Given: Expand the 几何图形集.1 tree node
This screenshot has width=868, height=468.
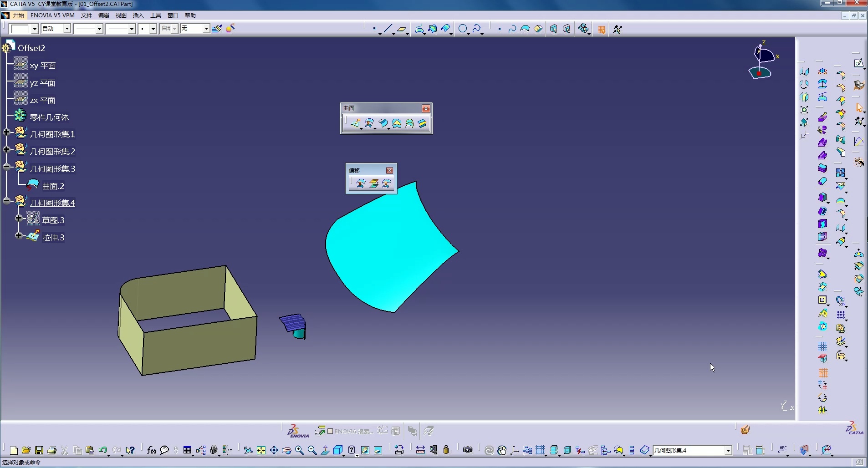Looking at the screenshot, I should click(x=6, y=132).
